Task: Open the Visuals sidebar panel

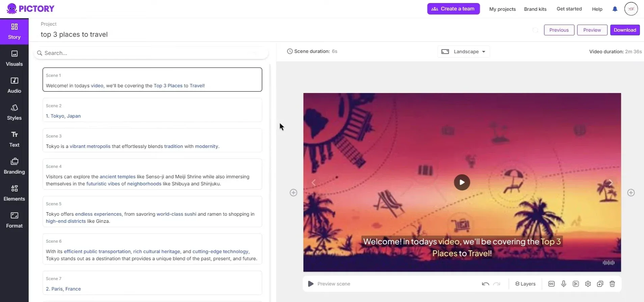Action: pyautogui.click(x=14, y=58)
